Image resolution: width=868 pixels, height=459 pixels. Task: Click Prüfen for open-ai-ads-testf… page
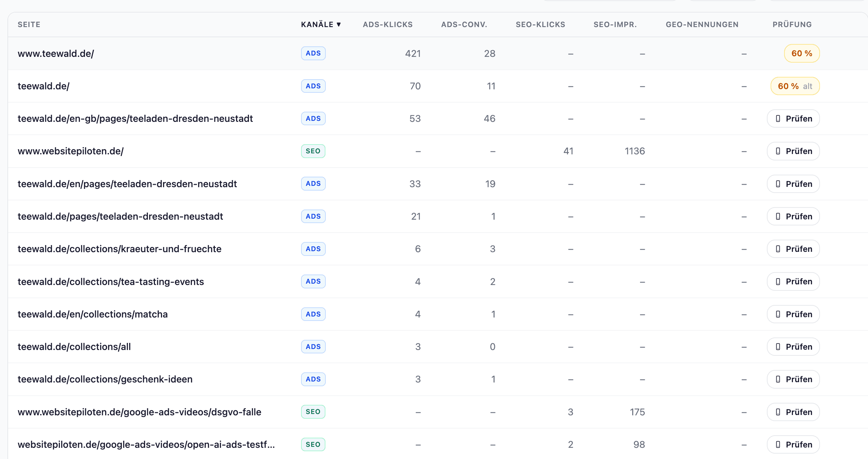point(793,444)
